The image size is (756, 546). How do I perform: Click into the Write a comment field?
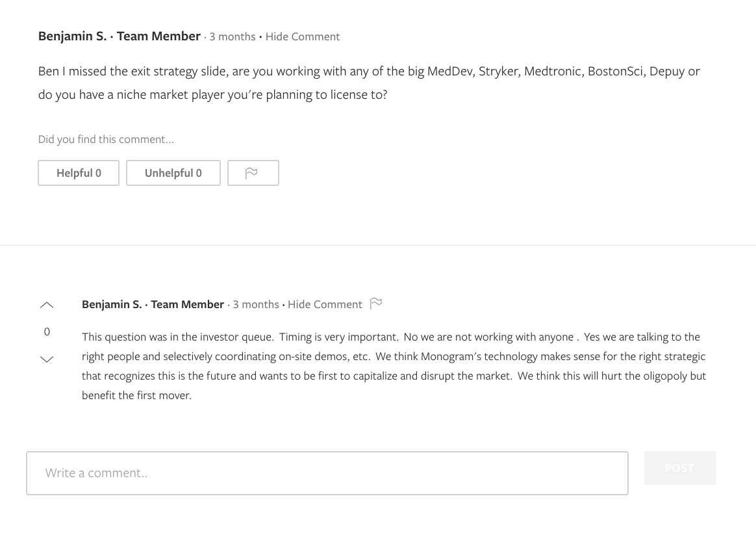coord(327,473)
